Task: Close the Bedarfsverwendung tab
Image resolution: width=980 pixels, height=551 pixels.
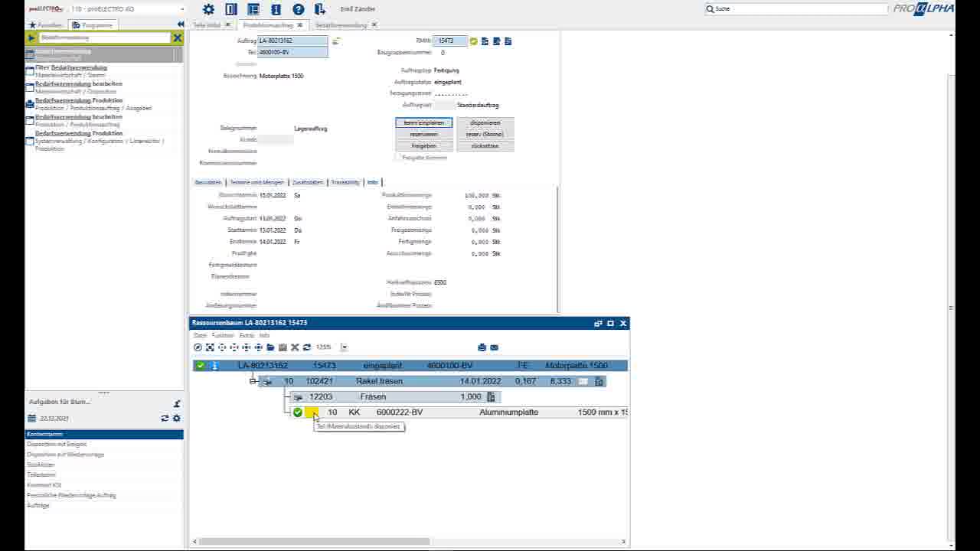Action: click(374, 25)
